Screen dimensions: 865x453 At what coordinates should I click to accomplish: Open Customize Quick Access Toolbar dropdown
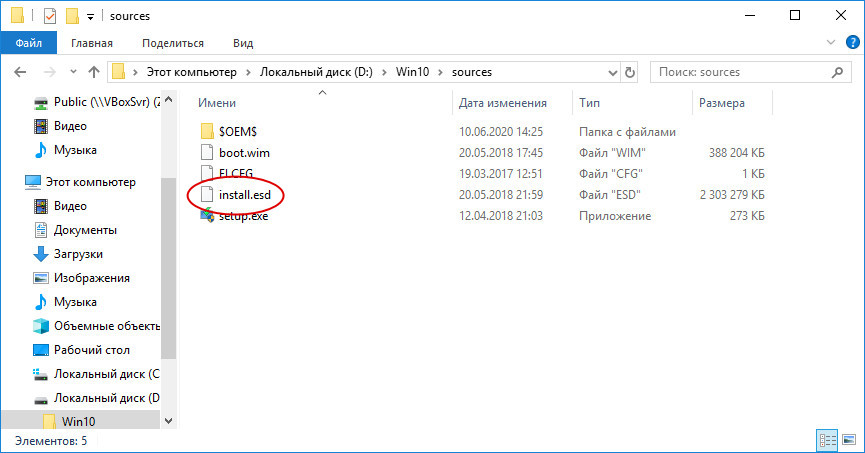click(90, 17)
